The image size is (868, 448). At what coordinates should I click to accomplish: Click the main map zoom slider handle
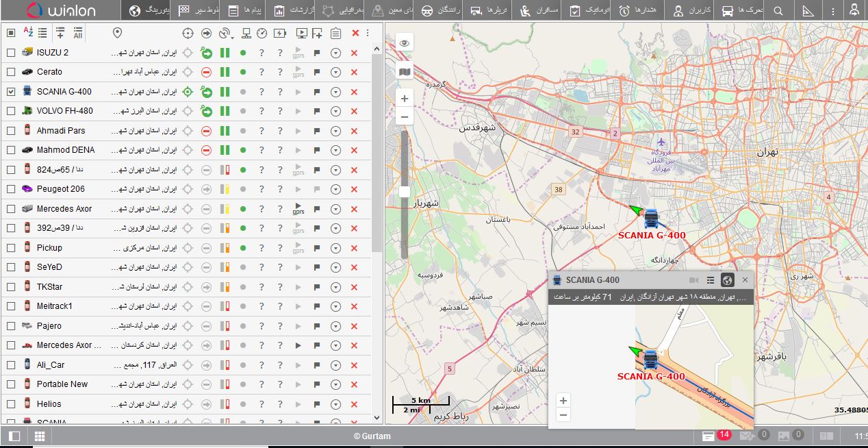[405, 192]
